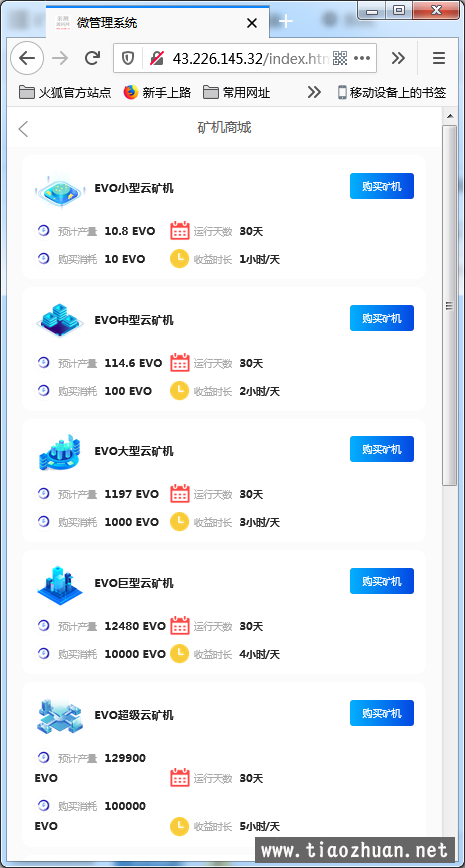Open the QR code icon in address bar

[x=340, y=58]
